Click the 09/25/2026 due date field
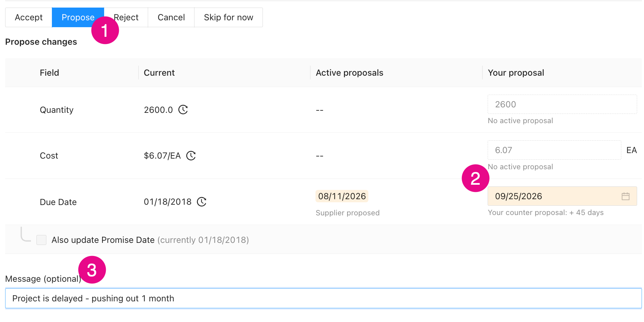This screenshot has width=644, height=322. pos(562,196)
